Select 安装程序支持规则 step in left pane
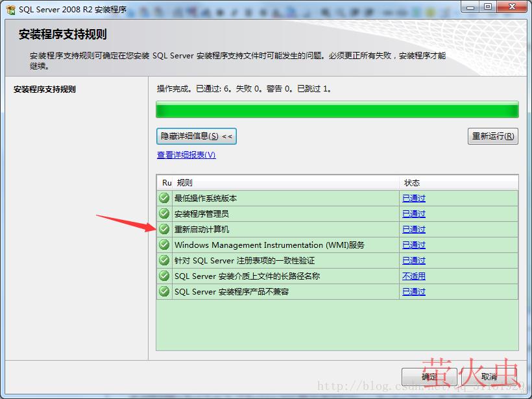The width and height of the screenshot is (532, 399). 45,90
